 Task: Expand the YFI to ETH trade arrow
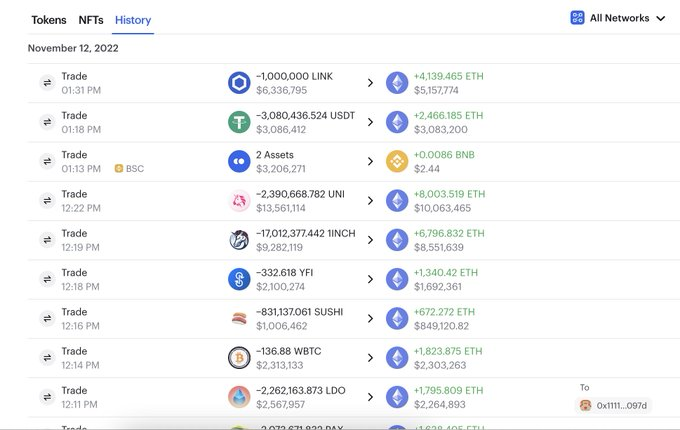pos(370,279)
